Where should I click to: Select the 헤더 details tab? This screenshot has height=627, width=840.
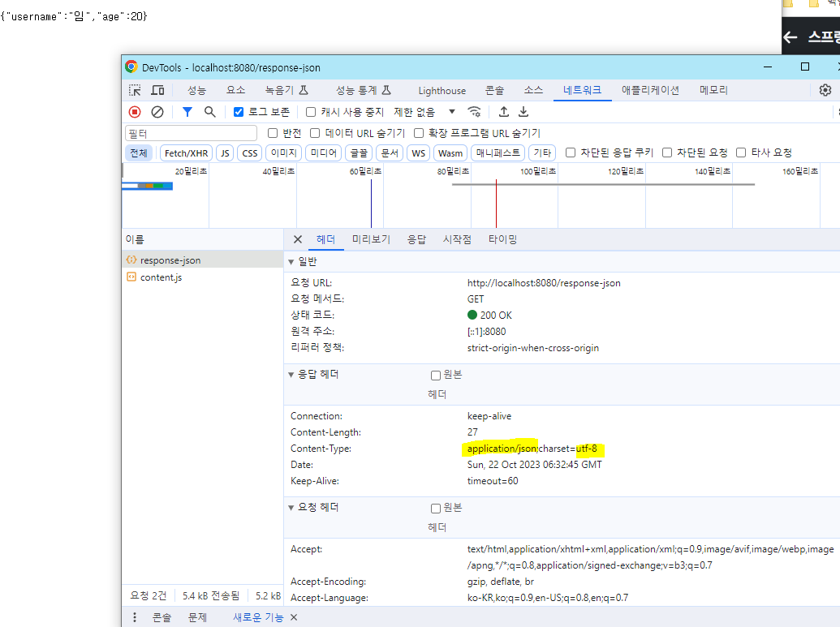pyautogui.click(x=325, y=239)
